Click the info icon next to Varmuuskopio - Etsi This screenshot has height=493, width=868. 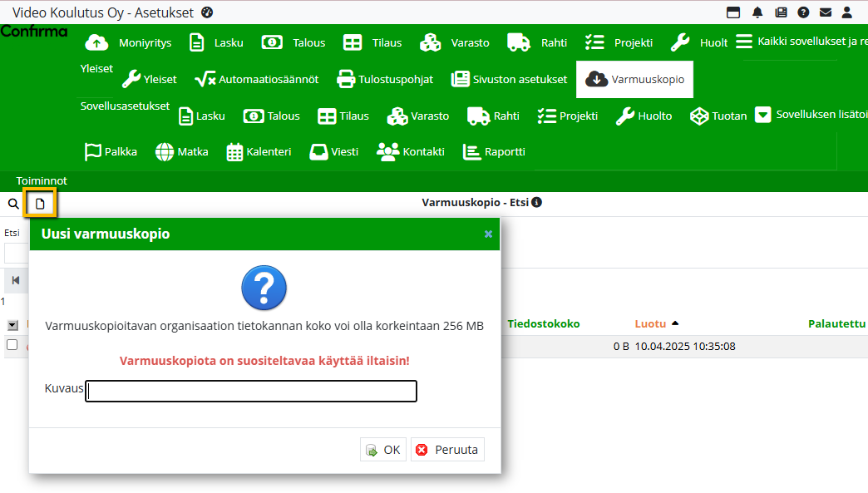point(537,203)
